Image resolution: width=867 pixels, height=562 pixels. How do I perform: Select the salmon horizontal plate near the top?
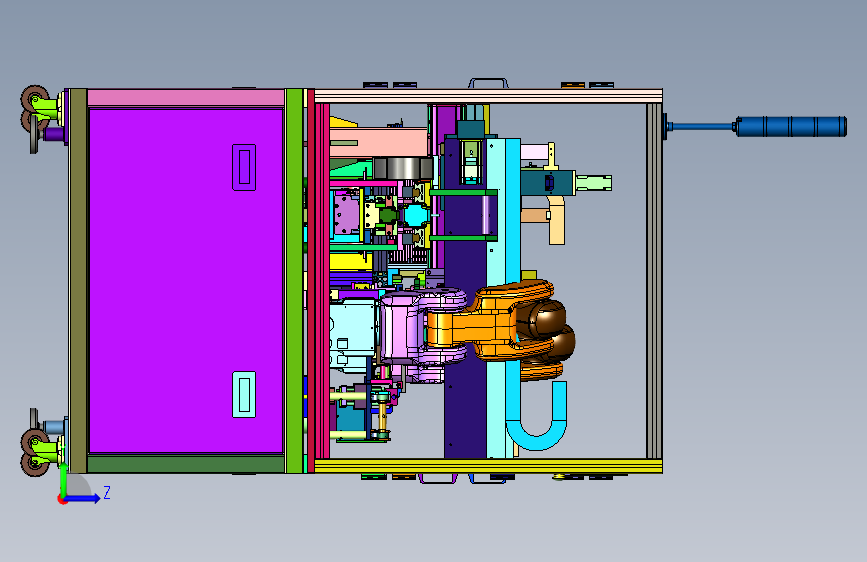379,142
